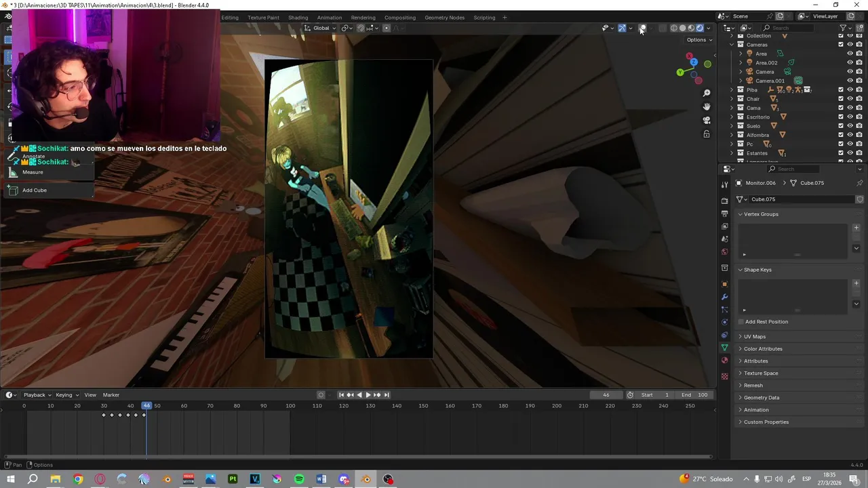Hide the Area light with its eye icon
The image size is (868, 488).
tap(850, 54)
